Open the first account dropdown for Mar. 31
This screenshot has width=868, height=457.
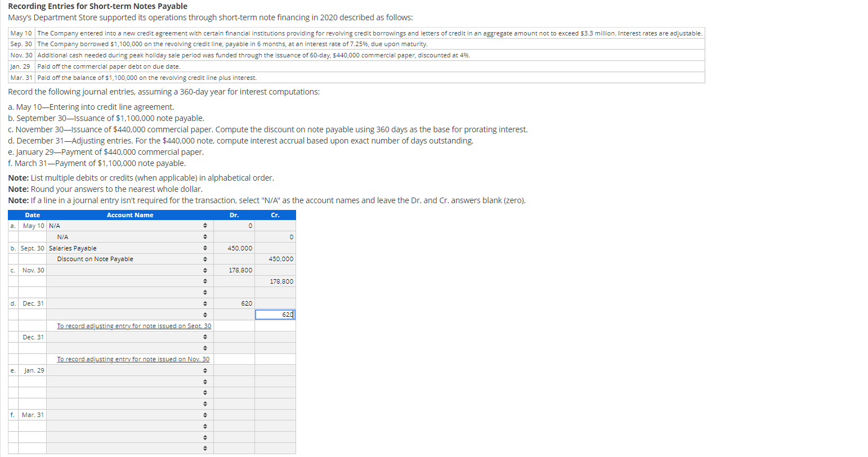coord(205,415)
